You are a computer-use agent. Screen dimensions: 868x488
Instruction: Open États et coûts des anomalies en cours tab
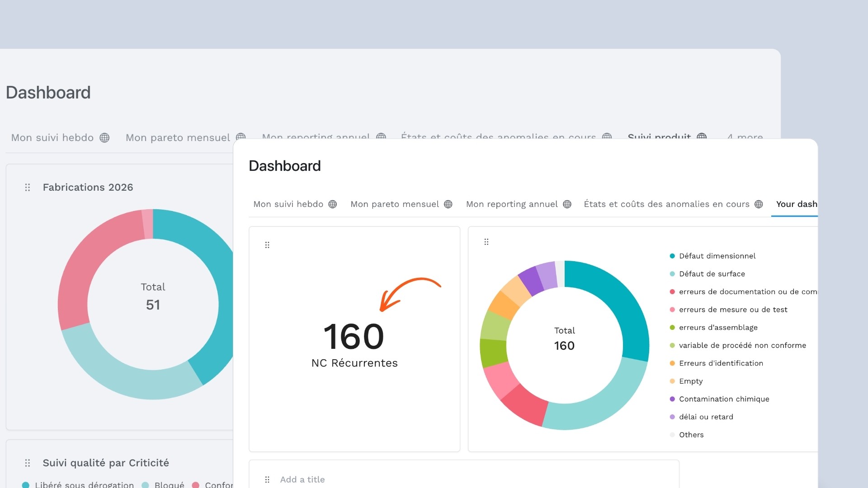point(666,204)
